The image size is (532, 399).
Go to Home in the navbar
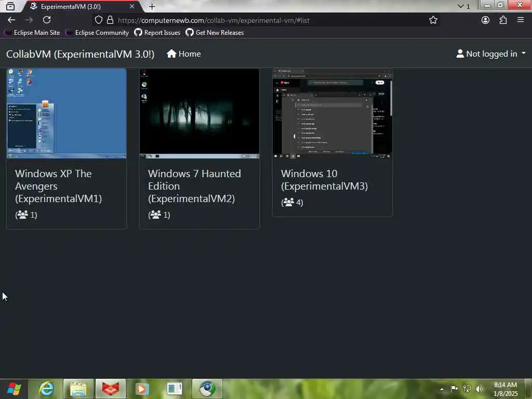(x=183, y=54)
